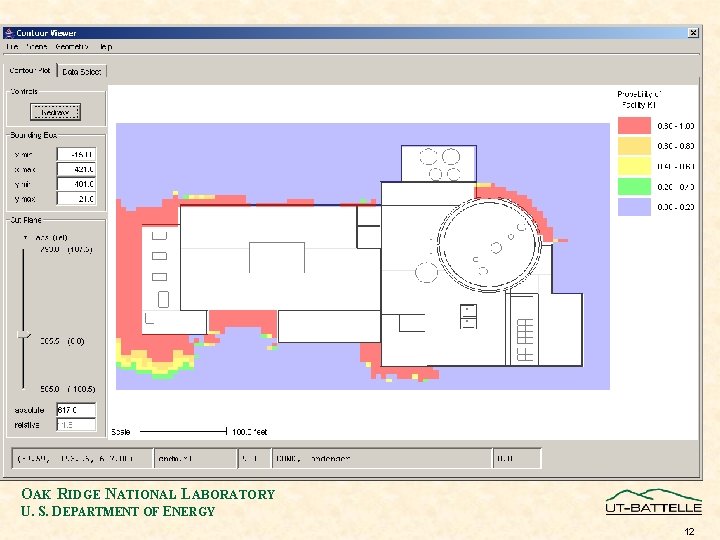Click the CONC status bar cell
Viewport: 720px width, 540px height.
(382, 458)
